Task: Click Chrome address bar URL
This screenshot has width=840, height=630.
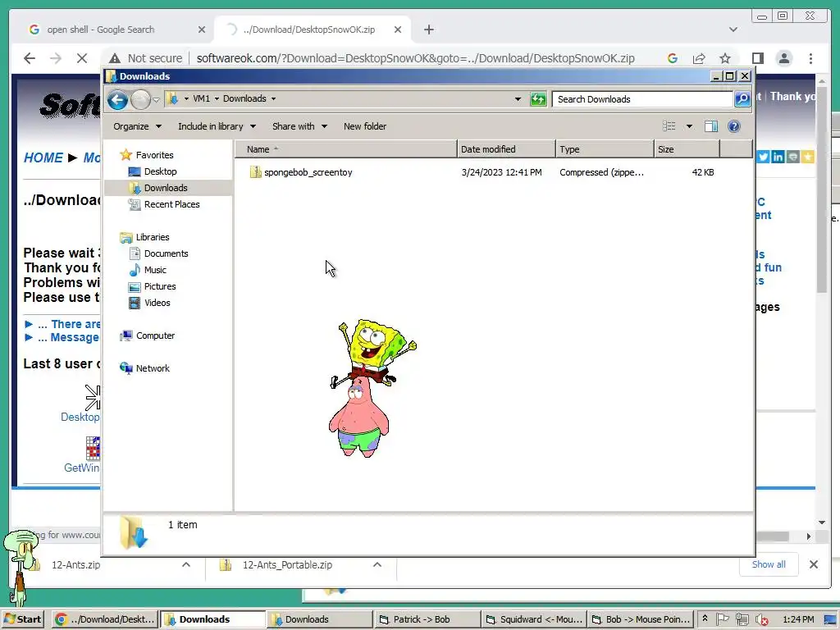Action: (415, 58)
